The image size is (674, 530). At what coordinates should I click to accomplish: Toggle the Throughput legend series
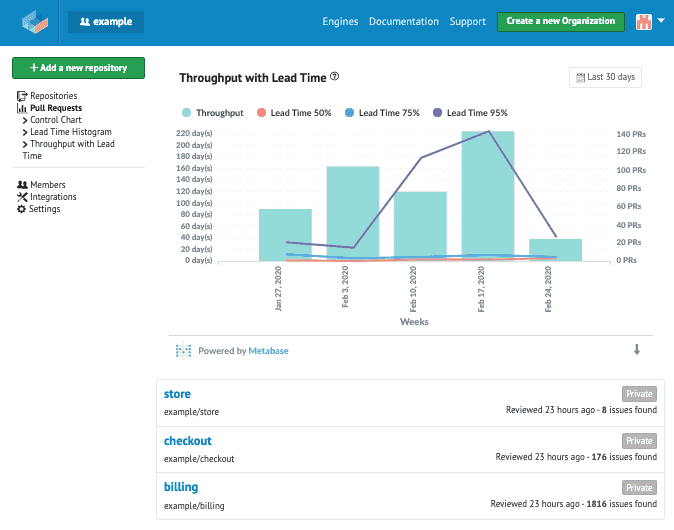pyautogui.click(x=218, y=113)
